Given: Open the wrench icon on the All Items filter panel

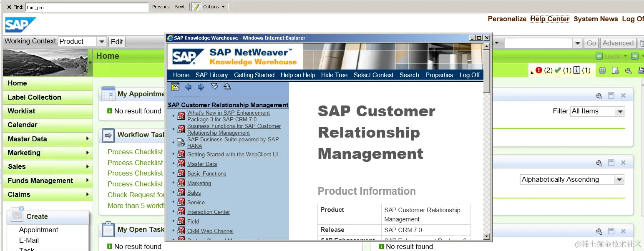Looking at the screenshot, I should coord(599,96).
